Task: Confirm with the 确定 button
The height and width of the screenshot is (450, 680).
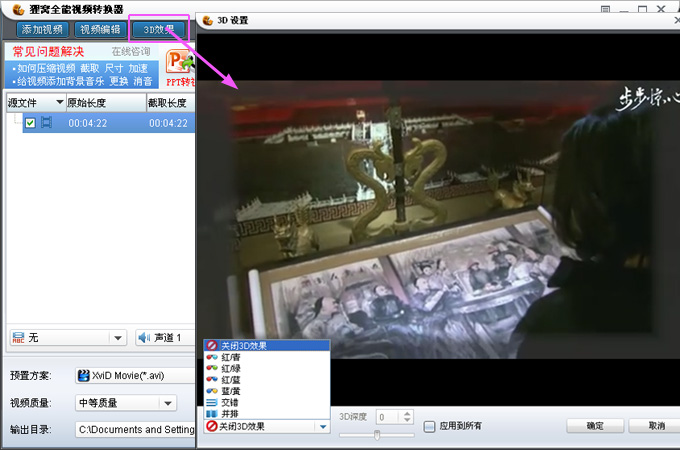Action: click(x=595, y=426)
